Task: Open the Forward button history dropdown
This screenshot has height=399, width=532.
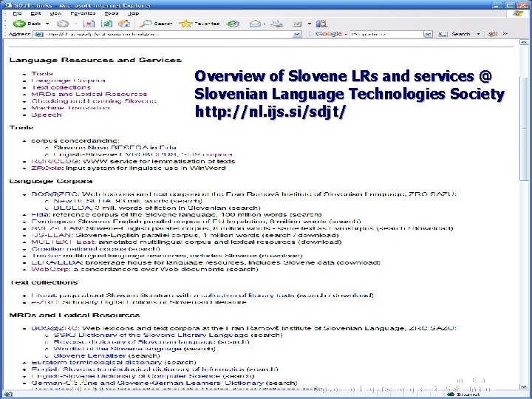Action: (x=75, y=24)
